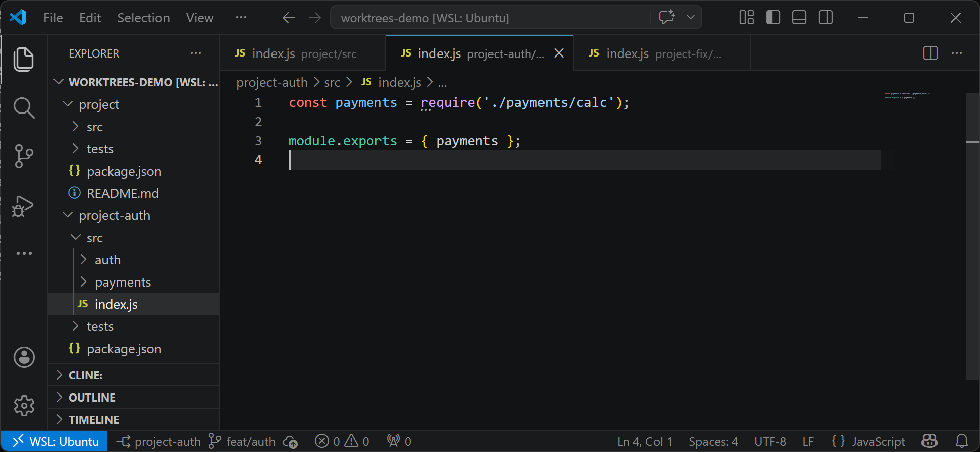
Task: Close the index.js project-auth tab
Action: pyautogui.click(x=559, y=53)
